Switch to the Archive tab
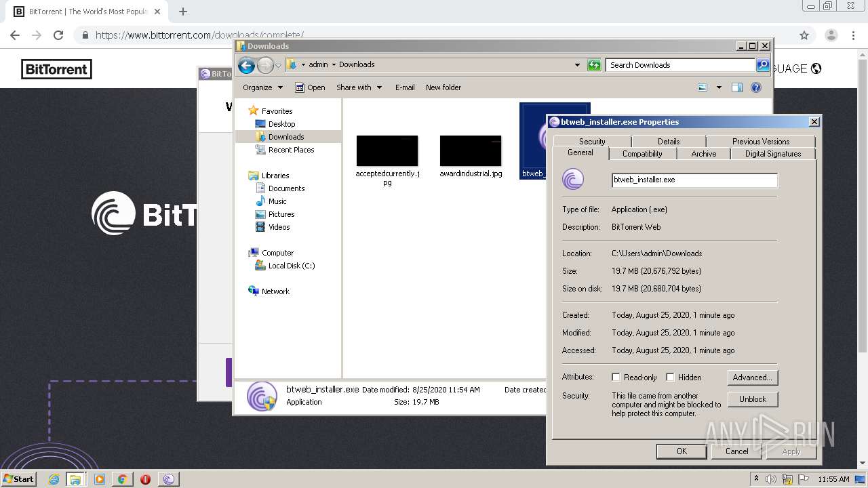Screen dimensions: 868x488 pos(704,154)
